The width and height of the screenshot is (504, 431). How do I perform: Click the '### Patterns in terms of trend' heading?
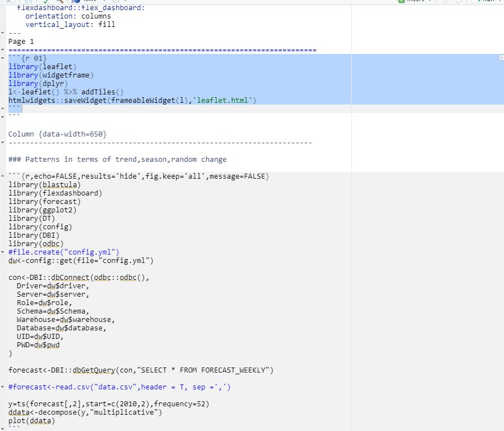[117, 160]
